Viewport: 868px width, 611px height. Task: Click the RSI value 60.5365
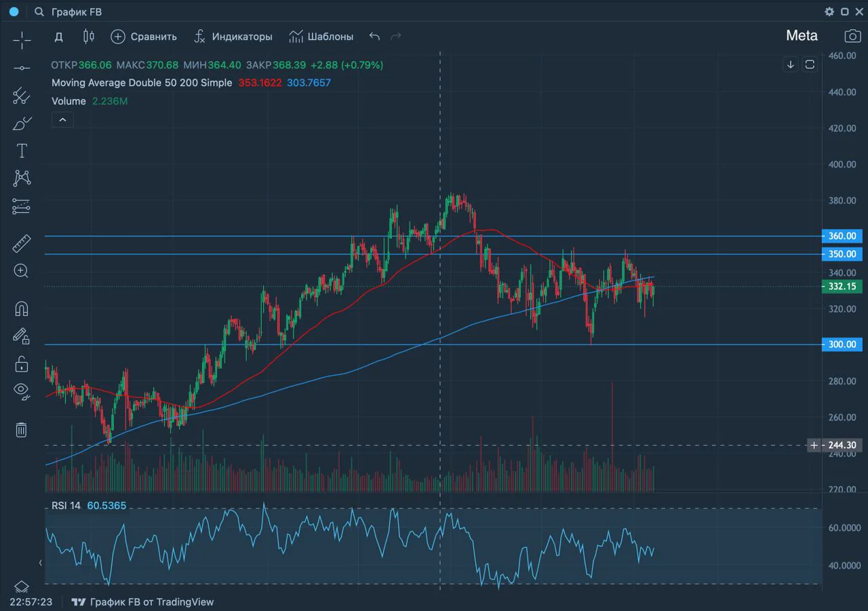click(x=106, y=506)
